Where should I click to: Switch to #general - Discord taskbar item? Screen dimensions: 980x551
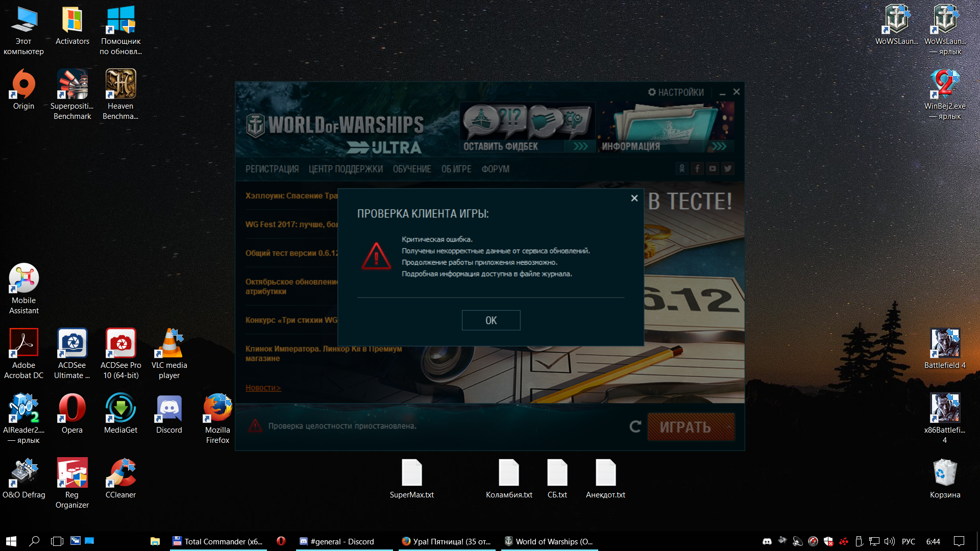tap(345, 541)
